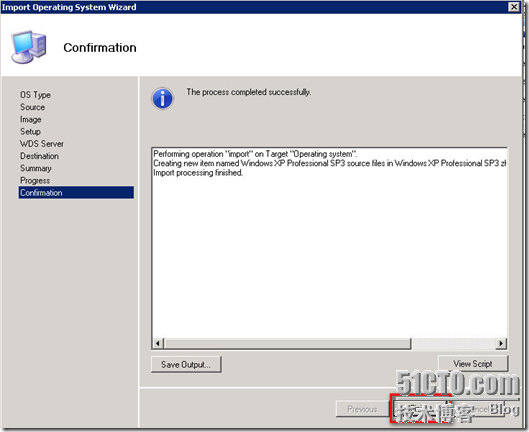Select the OS Type wizard step
The height and width of the screenshot is (432, 529).
coord(35,95)
